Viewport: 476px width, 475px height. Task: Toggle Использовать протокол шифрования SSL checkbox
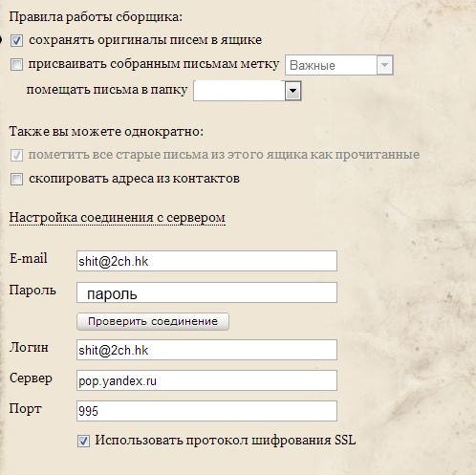[x=83, y=441]
